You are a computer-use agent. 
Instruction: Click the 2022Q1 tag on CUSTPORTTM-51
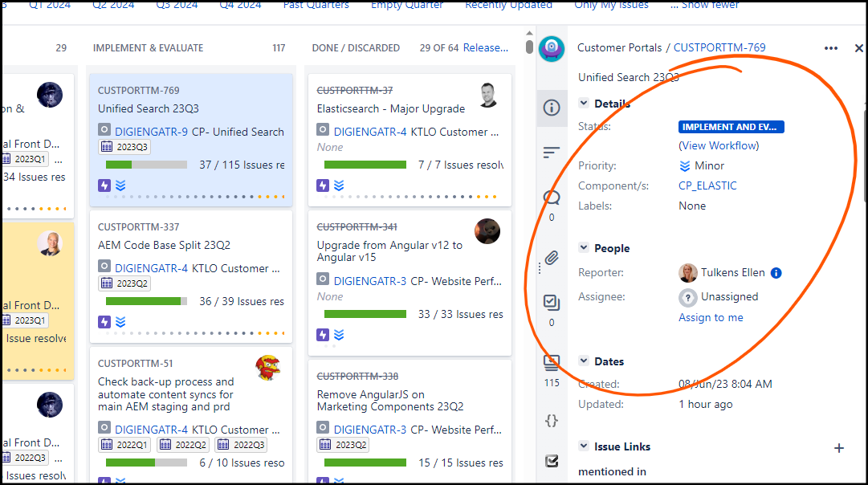point(124,445)
